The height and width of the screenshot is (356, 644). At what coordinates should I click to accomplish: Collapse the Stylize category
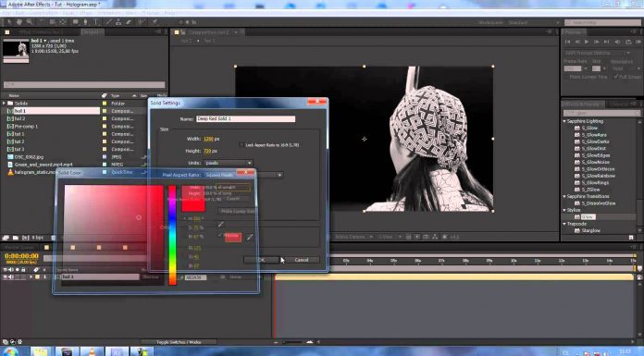(x=564, y=210)
